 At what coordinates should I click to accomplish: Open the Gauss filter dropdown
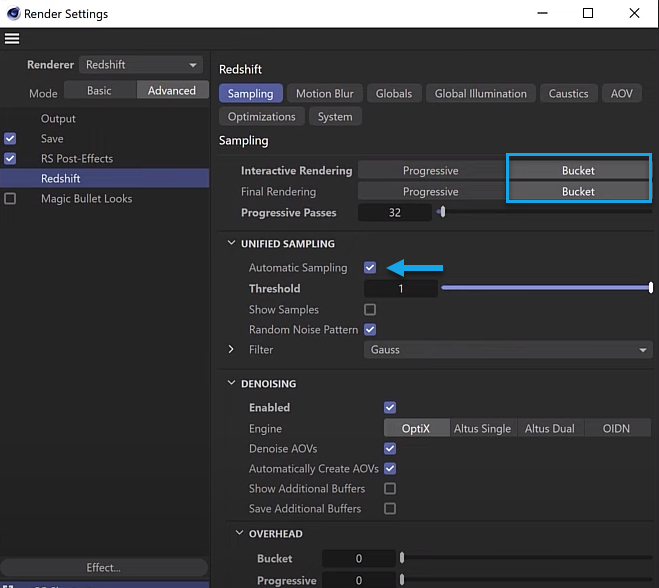point(508,350)
